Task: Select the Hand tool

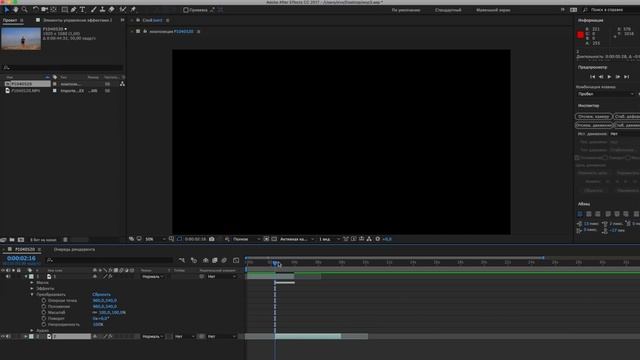Action: tap(16, 9)
